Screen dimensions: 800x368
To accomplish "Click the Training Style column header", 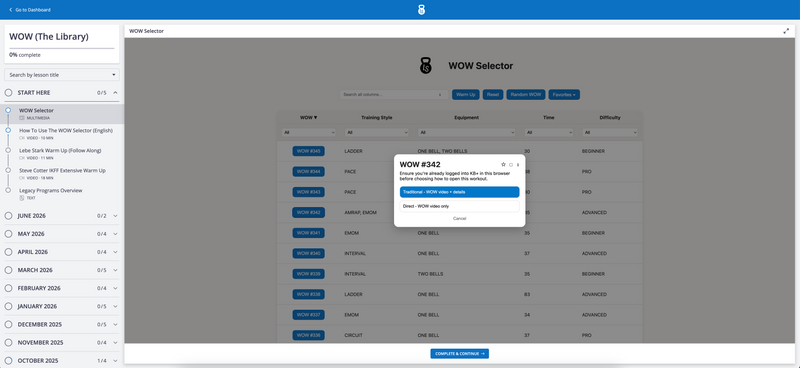I will (377, 117).
